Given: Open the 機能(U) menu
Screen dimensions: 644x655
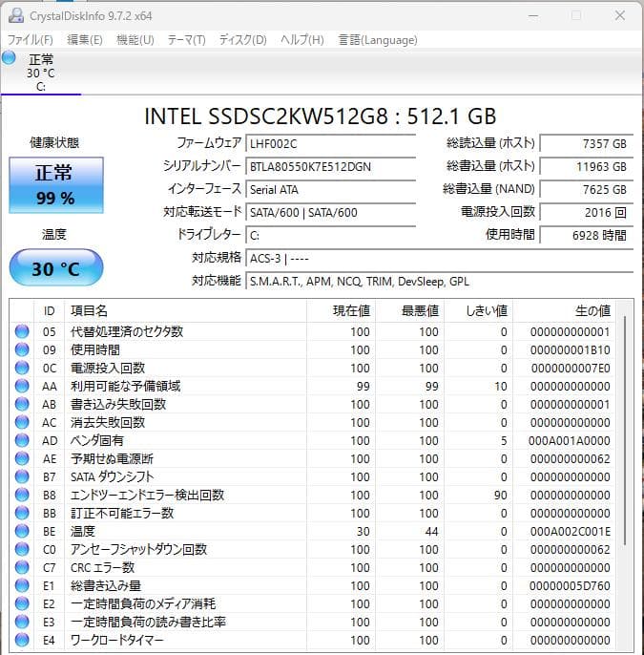Looking at the screenshot, I should tap(135, 40).
